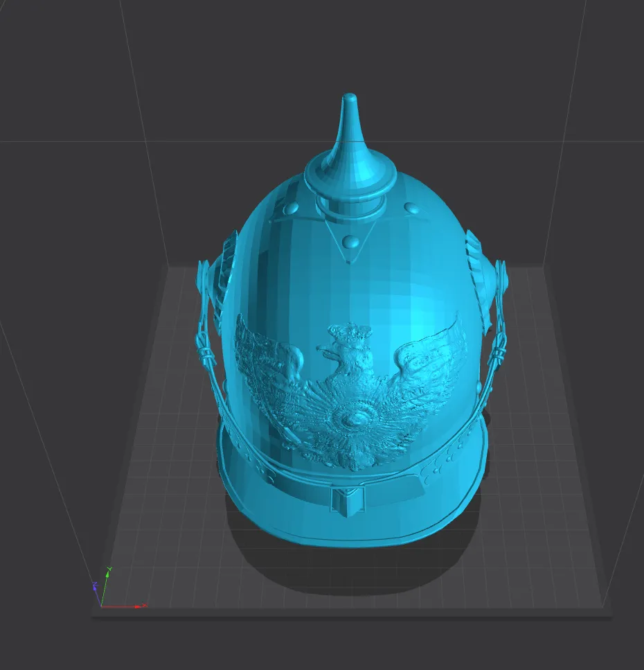Click the purple Z axis arrow

click(x=97, y=594)
